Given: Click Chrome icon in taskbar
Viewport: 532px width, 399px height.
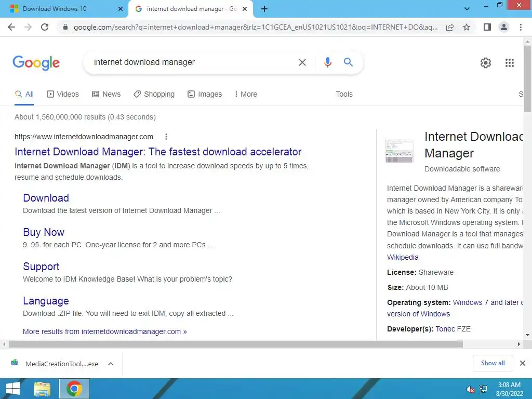Looking at the screenshot, I should pos(74,389).
